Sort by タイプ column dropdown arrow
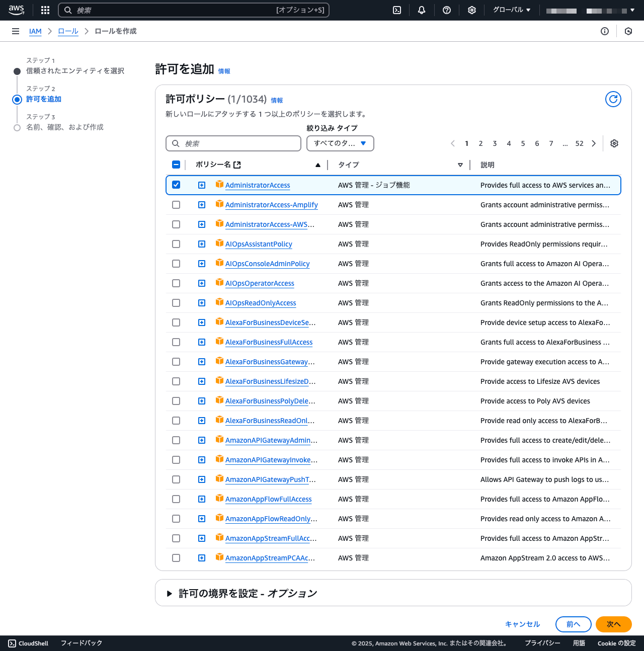Viewport: 644px width, 651px height. click(x=460, y=165)
